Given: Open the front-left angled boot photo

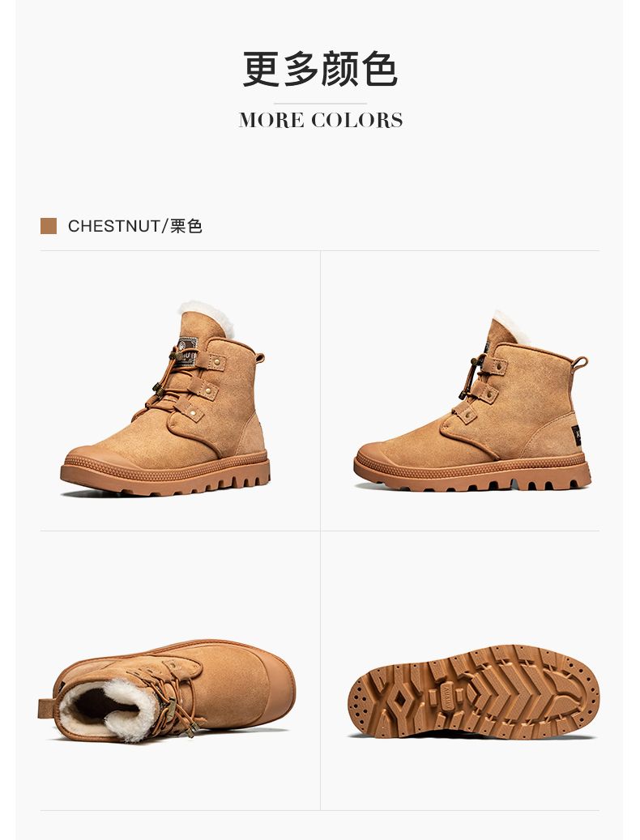Looking at the screenshot, I should point(166,398).
